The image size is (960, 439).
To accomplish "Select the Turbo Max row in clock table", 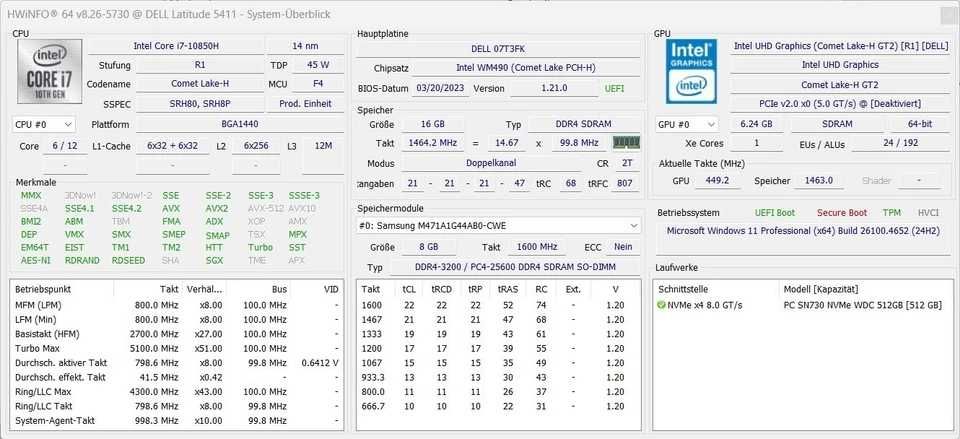I will (178, 348).
